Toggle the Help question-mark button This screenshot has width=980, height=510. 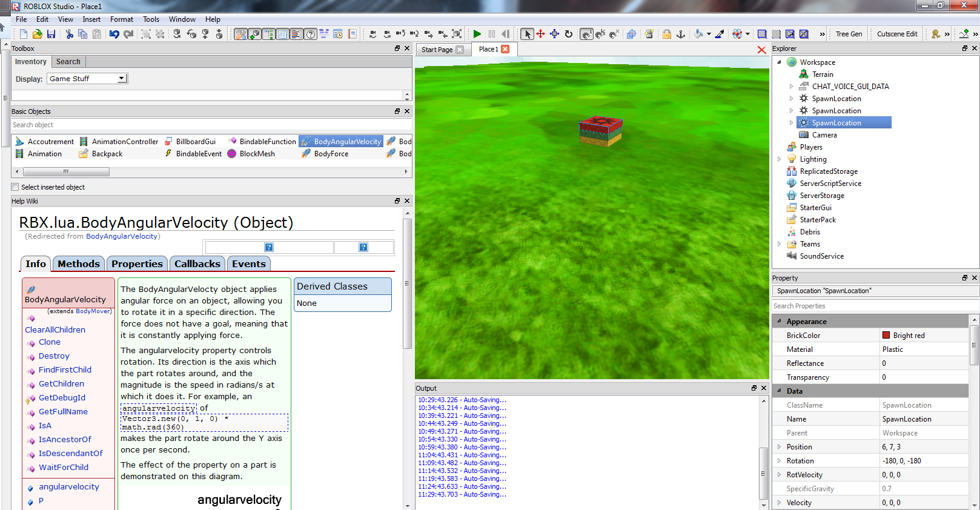(x=310, y=34)
